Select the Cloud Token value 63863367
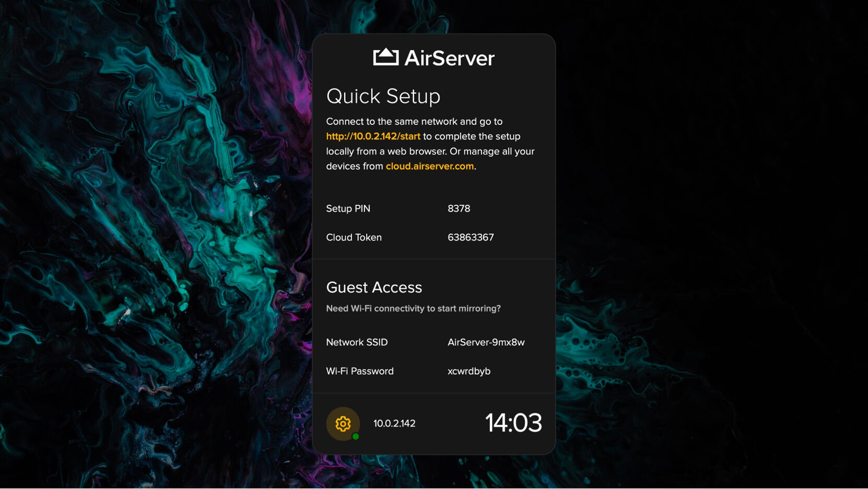868x489 pixels. point(471,237)
